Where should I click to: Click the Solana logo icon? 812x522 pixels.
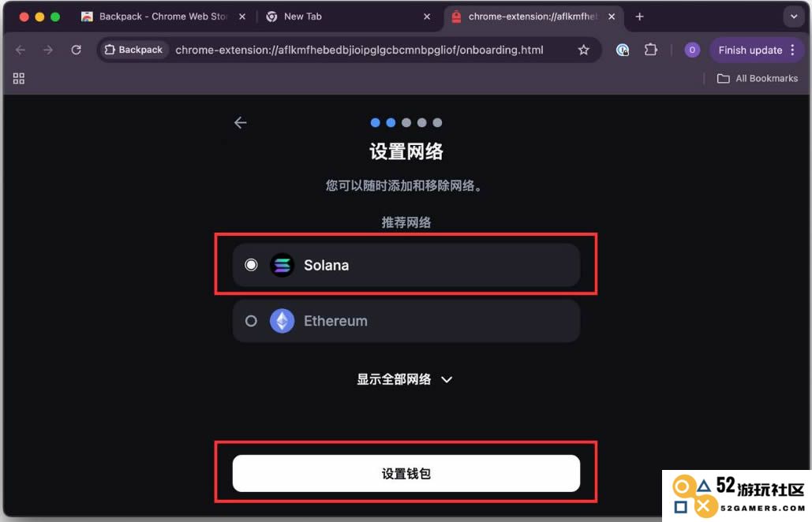283,265
